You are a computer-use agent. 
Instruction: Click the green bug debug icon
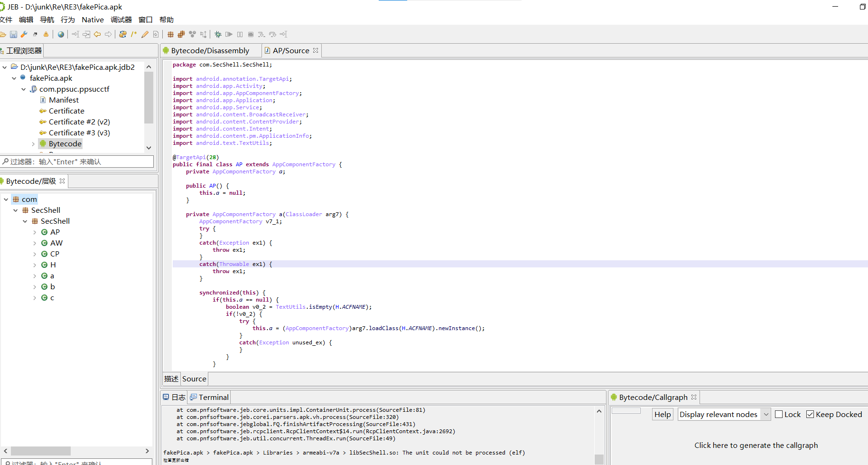218,34
